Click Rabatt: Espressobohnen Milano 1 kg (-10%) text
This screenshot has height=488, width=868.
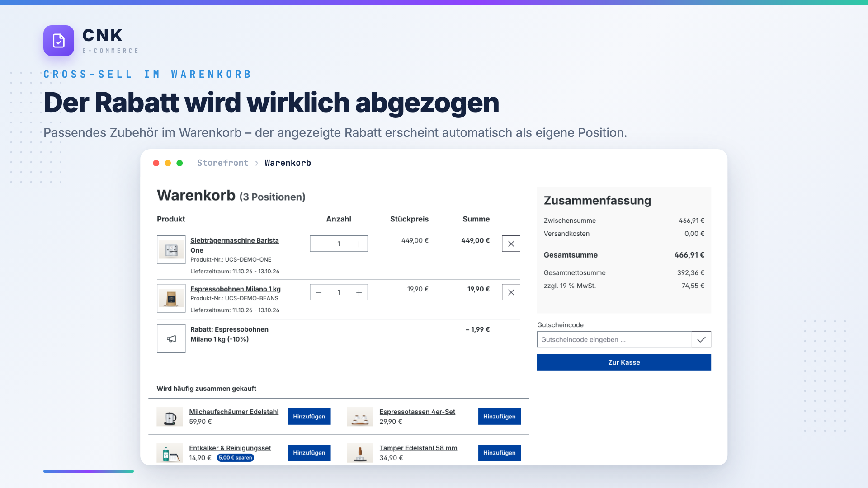pyautogui.click(x=229, y=334)
